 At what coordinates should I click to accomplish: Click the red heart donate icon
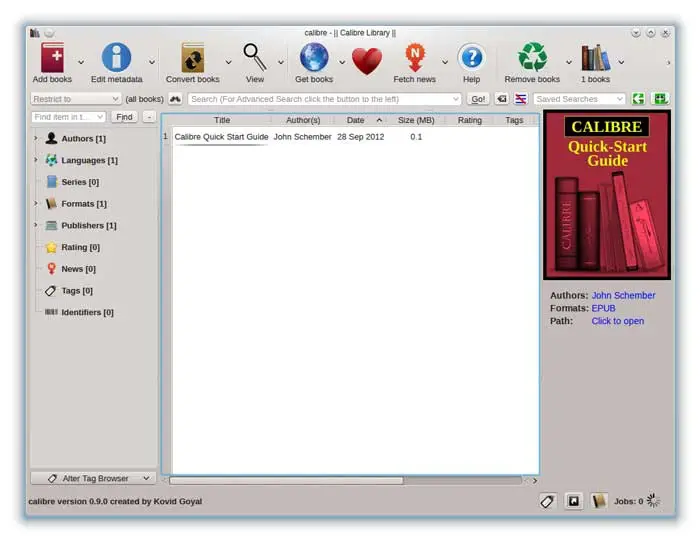coord(367,61)
